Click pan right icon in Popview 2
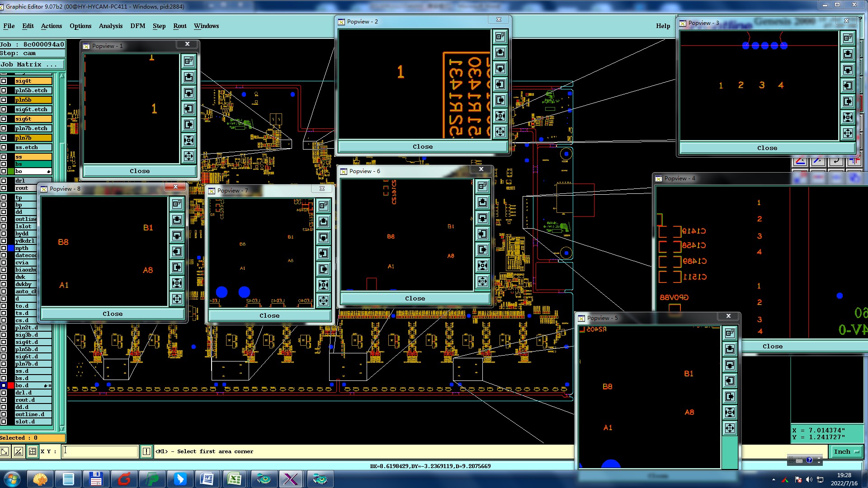Viewport: 868px width, 488px height. [x=500, y=100]
